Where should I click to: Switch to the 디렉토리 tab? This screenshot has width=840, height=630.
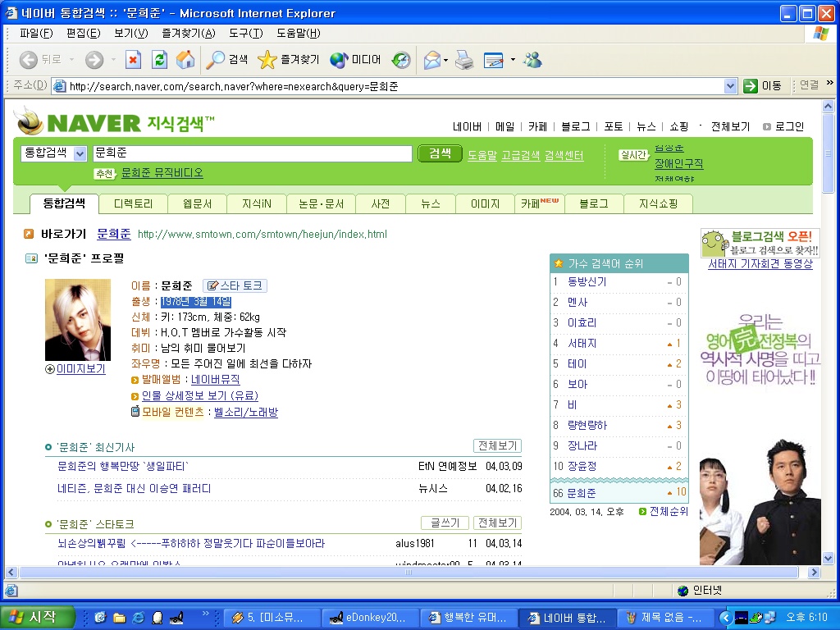click(x=133, y=203)
